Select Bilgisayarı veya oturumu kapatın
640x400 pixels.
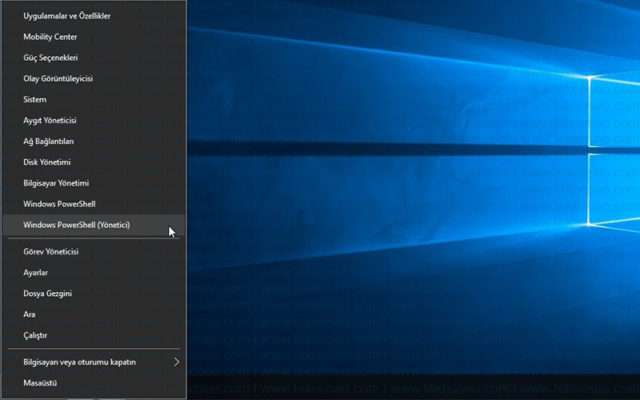tap(94, 362)
